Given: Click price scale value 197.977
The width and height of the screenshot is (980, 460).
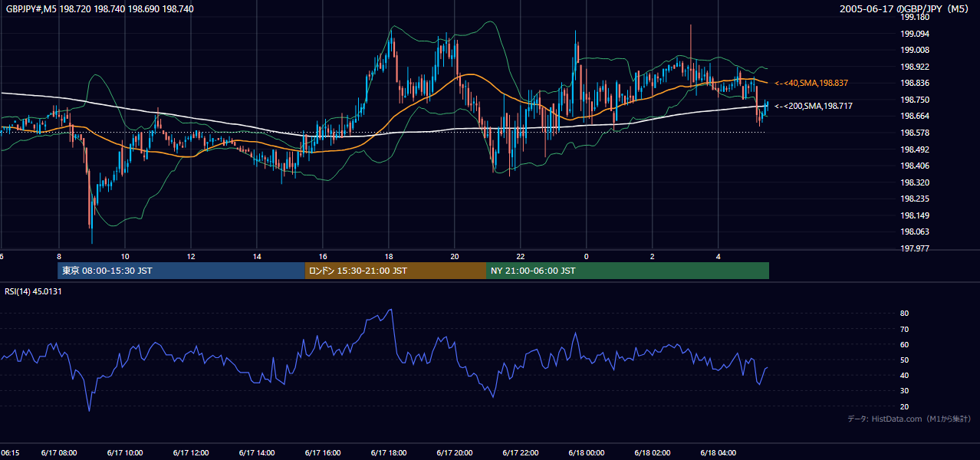Looking at the screenshot, I should pos(915,248).
